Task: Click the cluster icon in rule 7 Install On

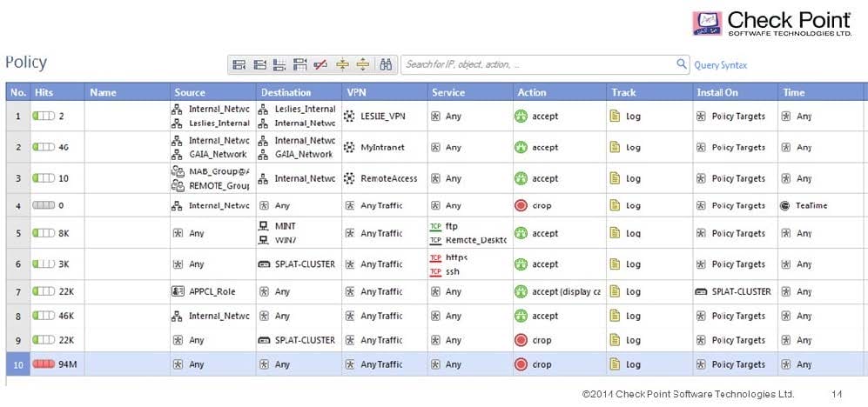Action: click(701, 291)
